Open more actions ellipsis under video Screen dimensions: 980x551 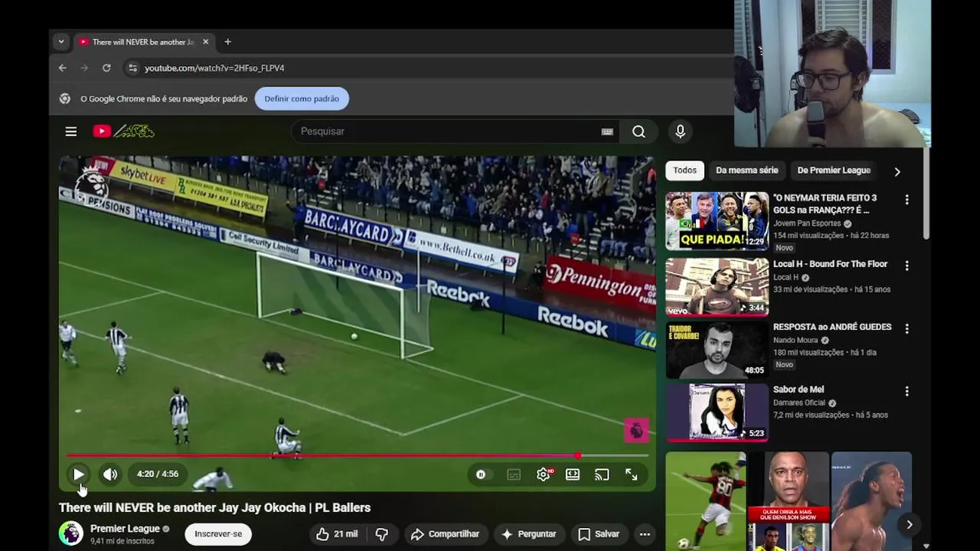tap(645, 534)
